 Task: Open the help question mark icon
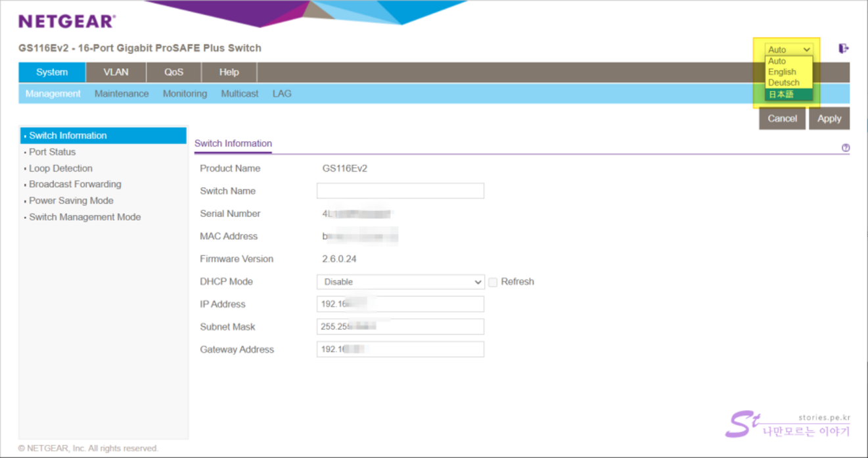(x=845, y=148)
